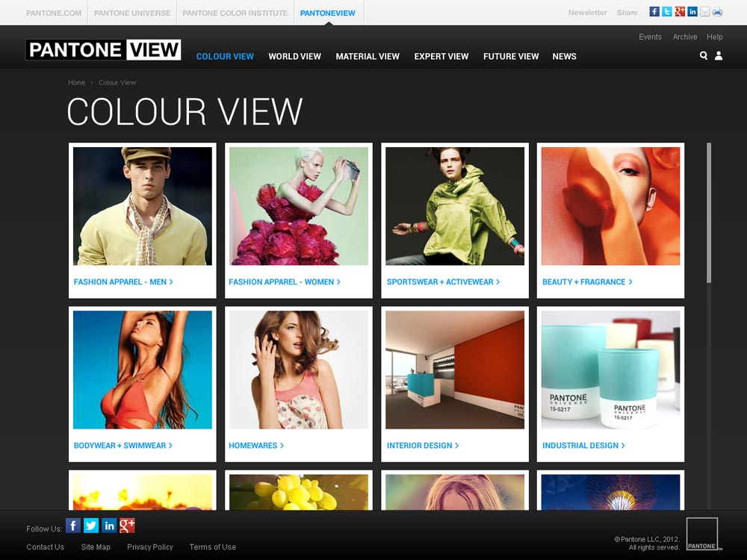The width and height of the screenshot is (747, 560).
Task: Open Industrial Design category link
Action: pyautogui.click(x=584, y=446)
